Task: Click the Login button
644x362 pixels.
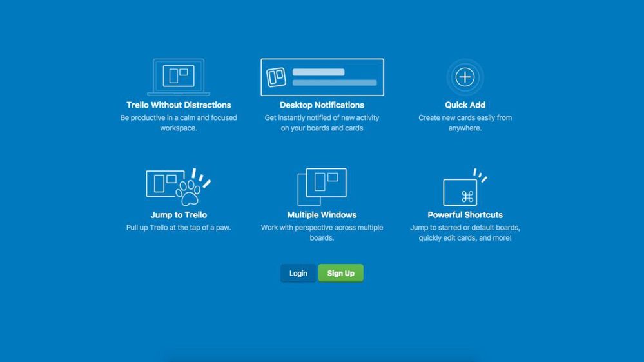Action: click(298, 273)
